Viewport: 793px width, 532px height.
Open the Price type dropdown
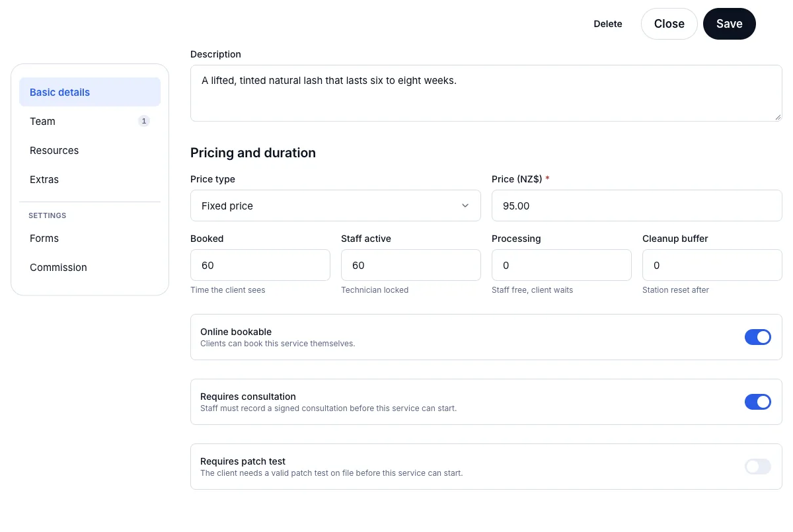tap(335, 206)
